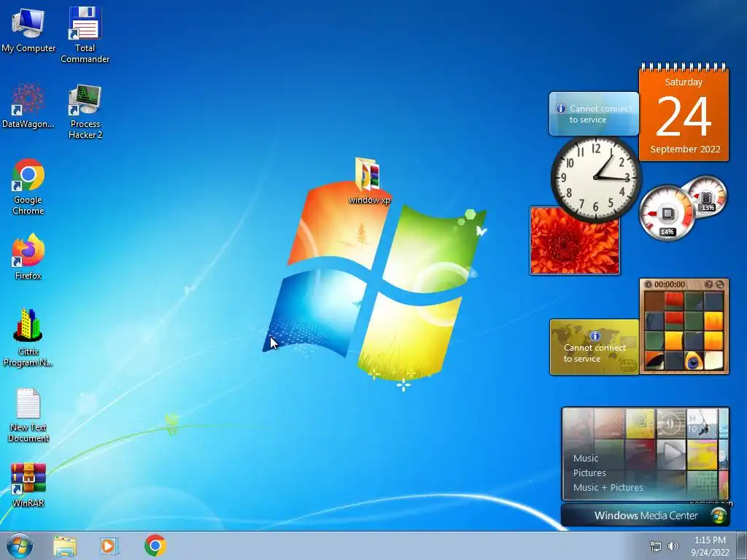Viewport: 747px width, 560px height.
Task: Click the Windows logo on Media Center bar
Action: [718, 516]
